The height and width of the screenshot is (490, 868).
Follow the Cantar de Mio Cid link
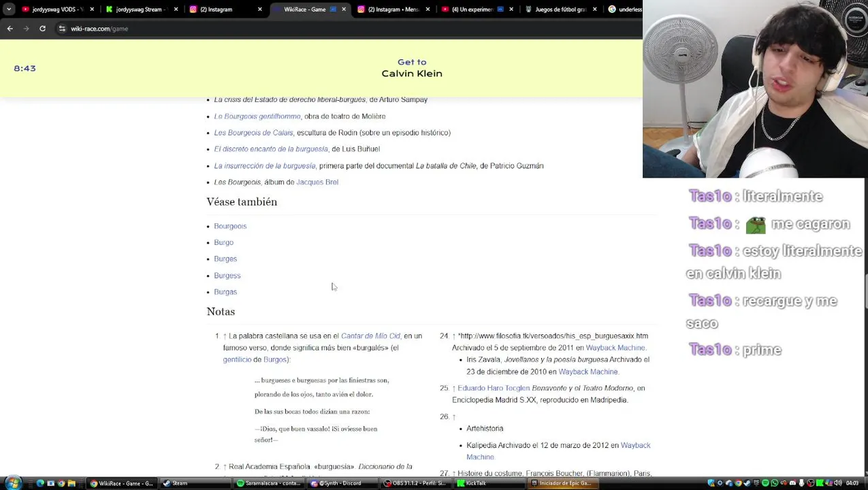coord(370,336)
